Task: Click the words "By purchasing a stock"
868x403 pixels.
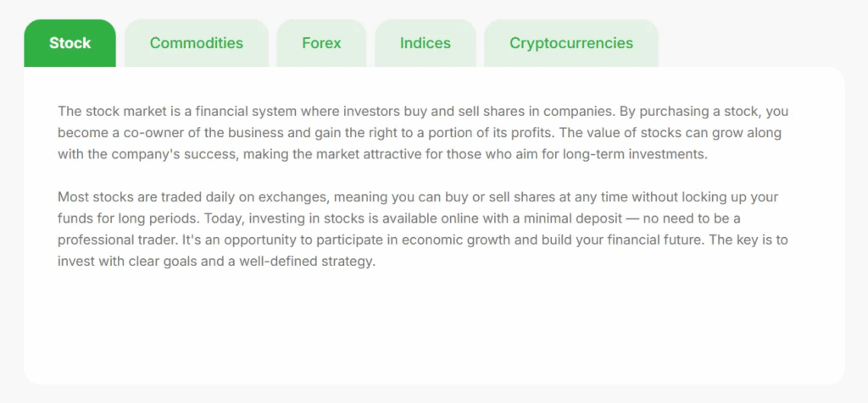Action: pos(693,111)
